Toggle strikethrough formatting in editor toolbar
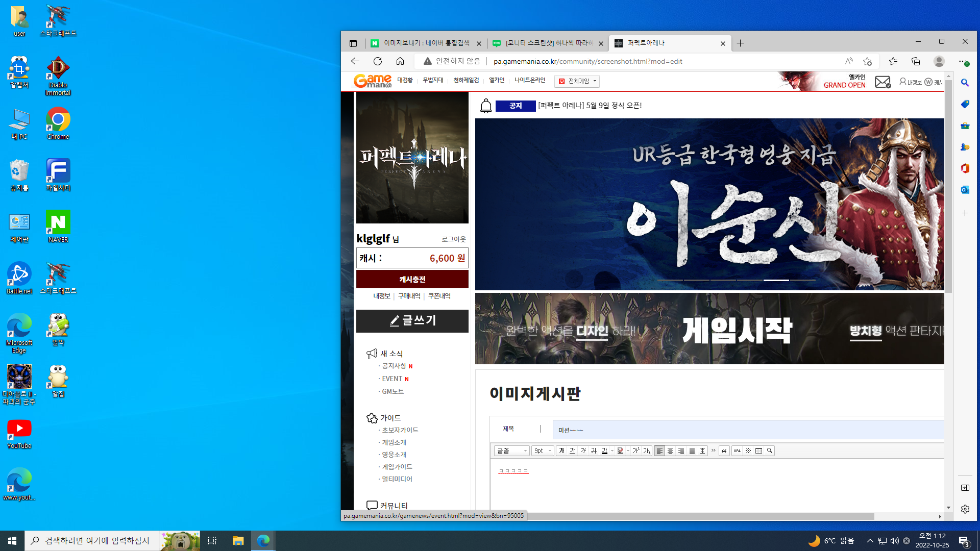This screenshot has width=980, height=551. point(594,450)
